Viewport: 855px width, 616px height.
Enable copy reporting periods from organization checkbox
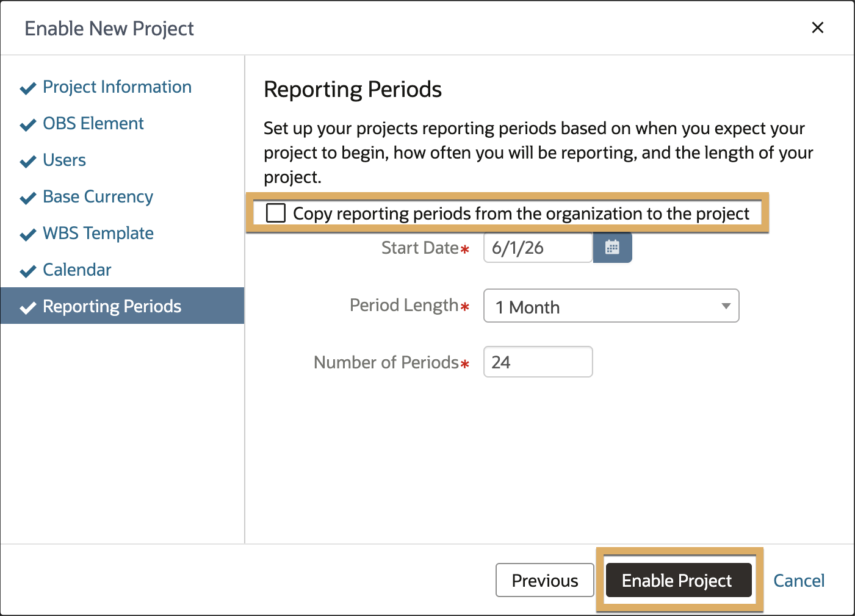(276, 213)
